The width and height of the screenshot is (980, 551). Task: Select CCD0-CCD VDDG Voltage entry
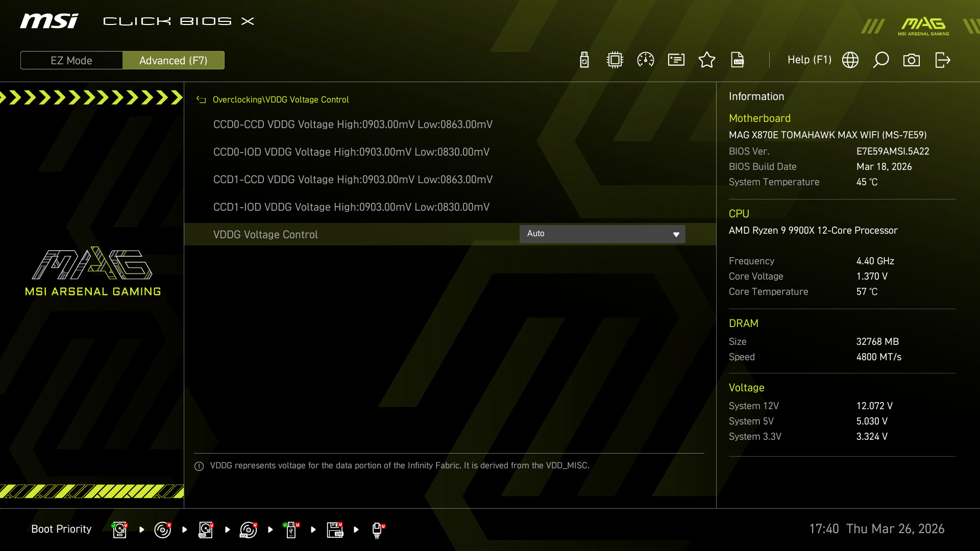tap(353, 124)
